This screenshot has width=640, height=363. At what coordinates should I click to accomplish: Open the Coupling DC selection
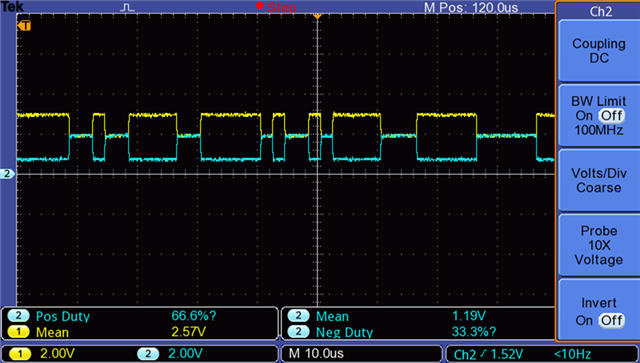[x=598, y=51]
